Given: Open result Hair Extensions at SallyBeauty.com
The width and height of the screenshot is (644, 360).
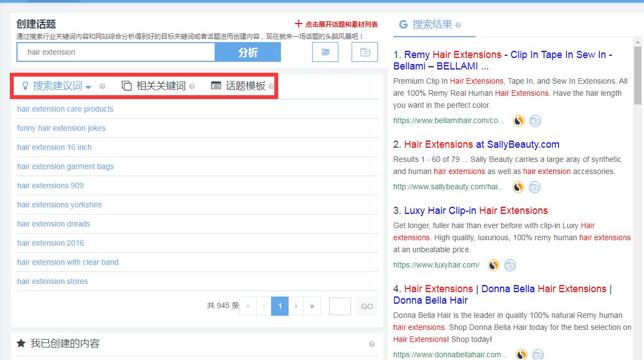Looking at the screenshot, I should pos(482,144).
